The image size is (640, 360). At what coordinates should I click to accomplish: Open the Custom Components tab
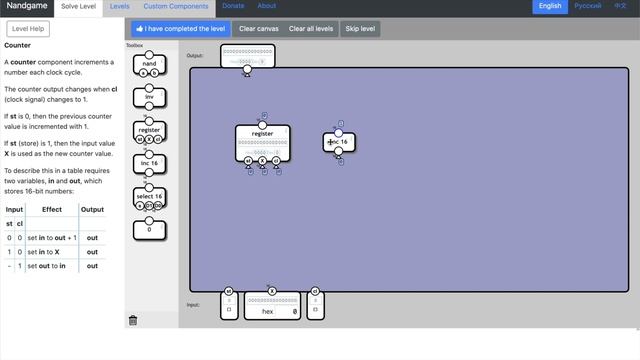coord(176,6)
